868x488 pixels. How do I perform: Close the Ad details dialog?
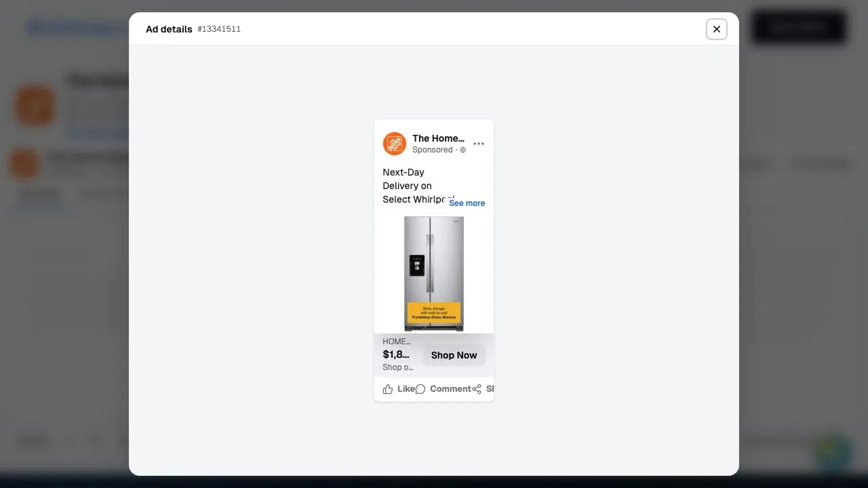(717, 29)
